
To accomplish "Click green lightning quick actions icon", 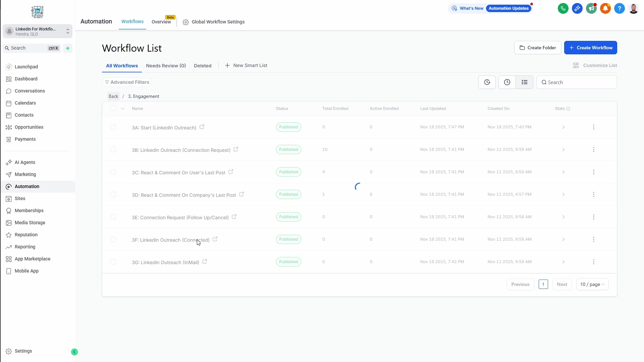I will click(68, 48).
